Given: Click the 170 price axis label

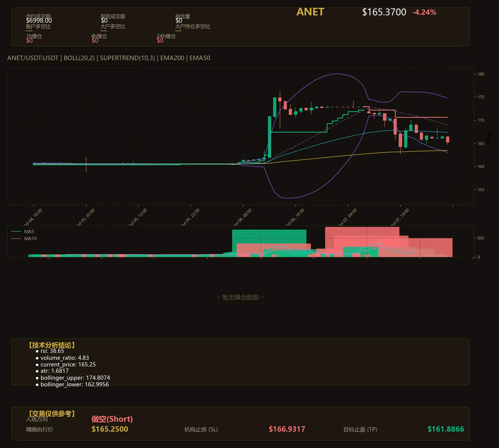Looking at the screenshot, I should [x=481, y=120].
